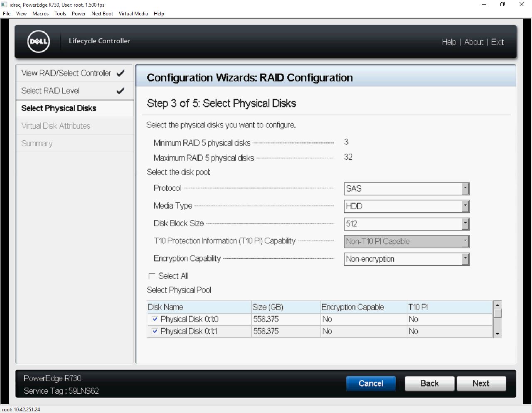Click the iDRAC window title icon

[4, 5]
